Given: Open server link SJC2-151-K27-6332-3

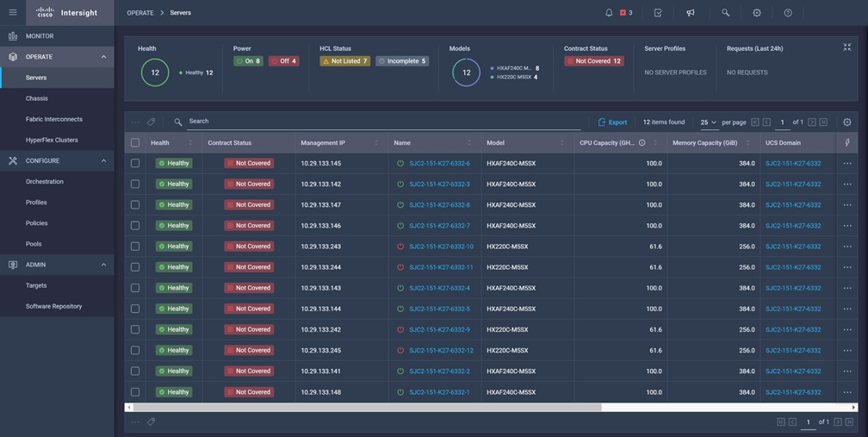Looking at the screenshot, I should 439,184.
